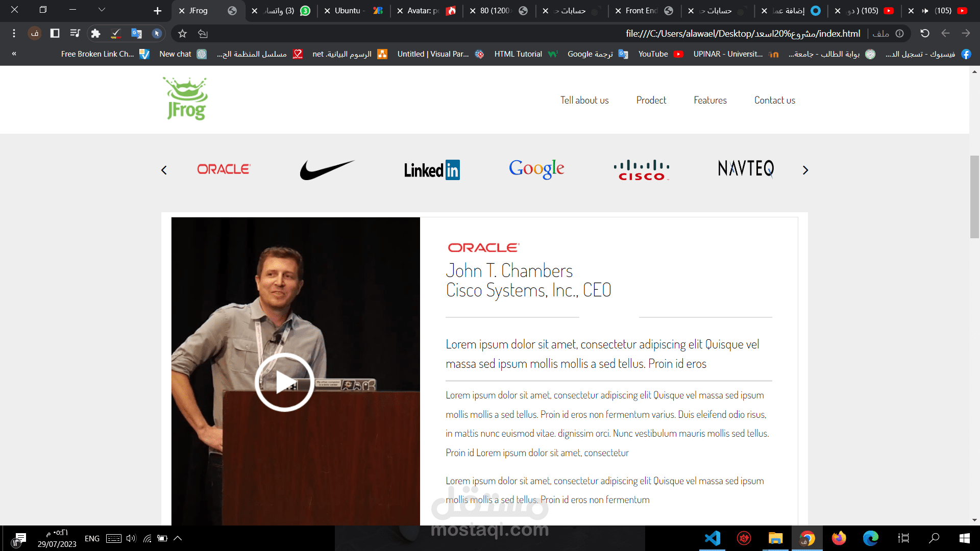
Task: Switch to the Avatar tab
Action: (x=427, y=11)
